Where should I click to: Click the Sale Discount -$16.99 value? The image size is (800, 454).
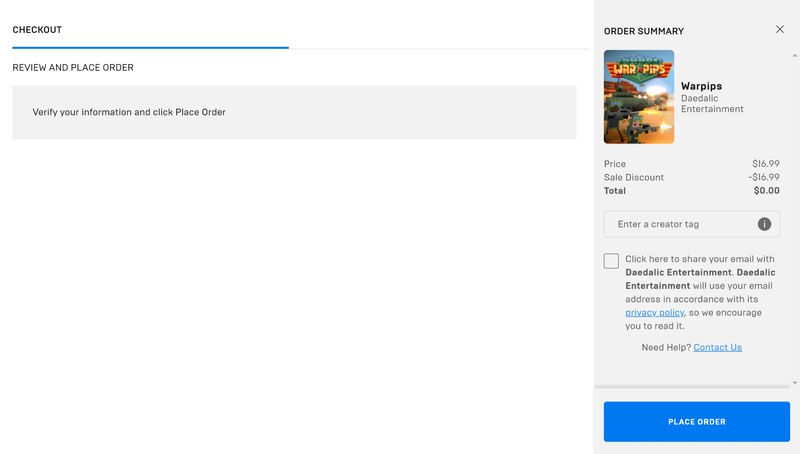(x=764, y=177)
